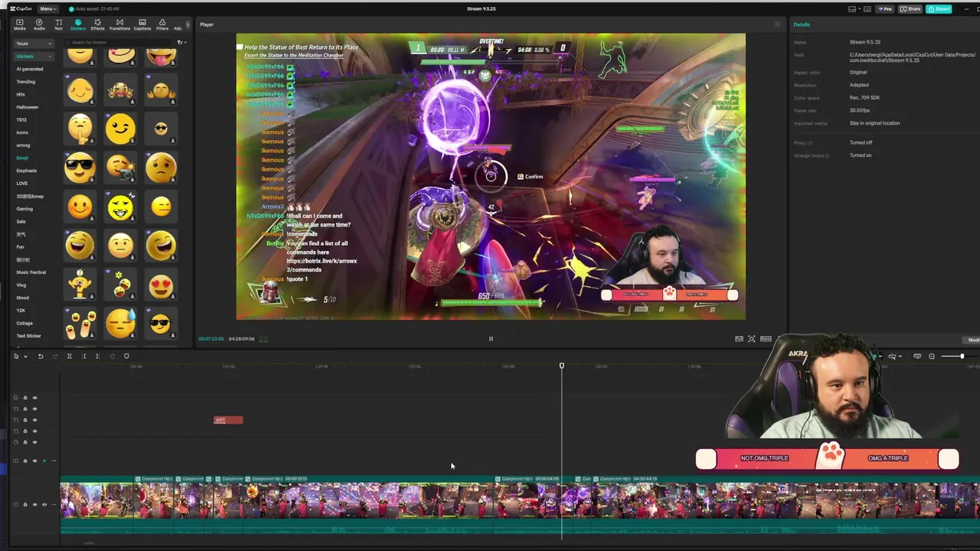Open the layout switcher icon in title bar
The height and width of the screenshot is (551, 980).
tap(852, 9)
